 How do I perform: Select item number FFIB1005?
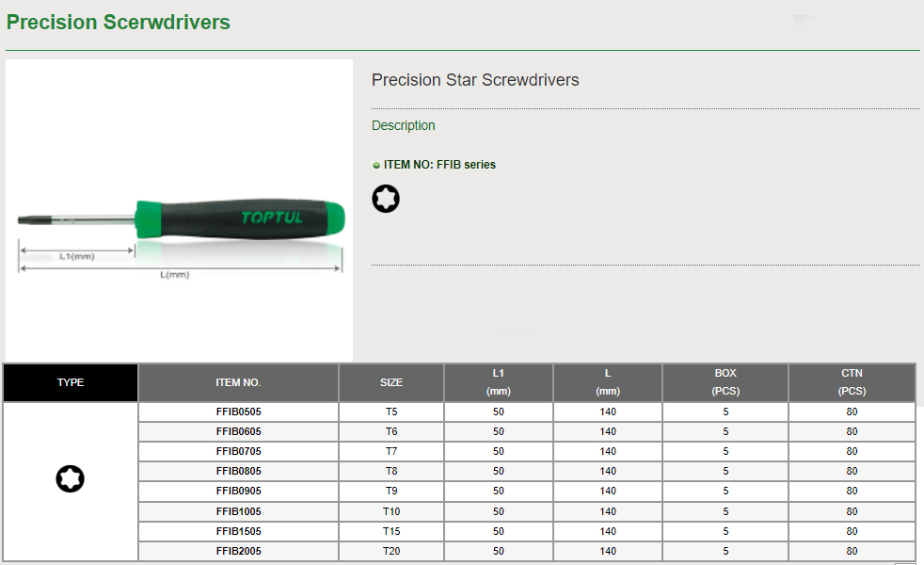tap(239, 511)
